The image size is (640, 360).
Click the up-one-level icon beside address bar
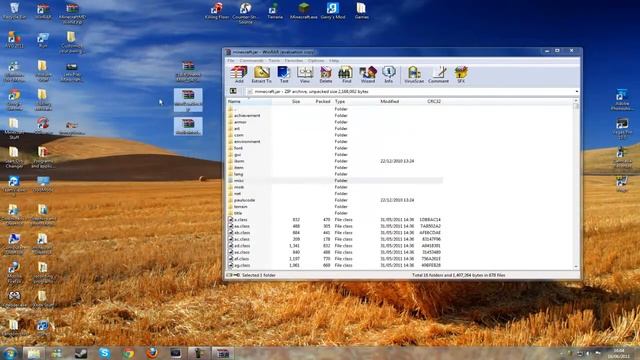[233, 91]
